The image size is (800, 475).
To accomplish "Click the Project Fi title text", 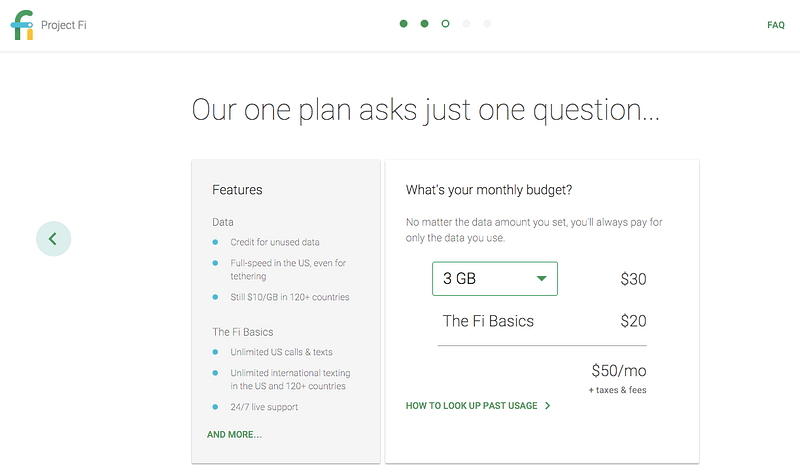I will point(64,25).
